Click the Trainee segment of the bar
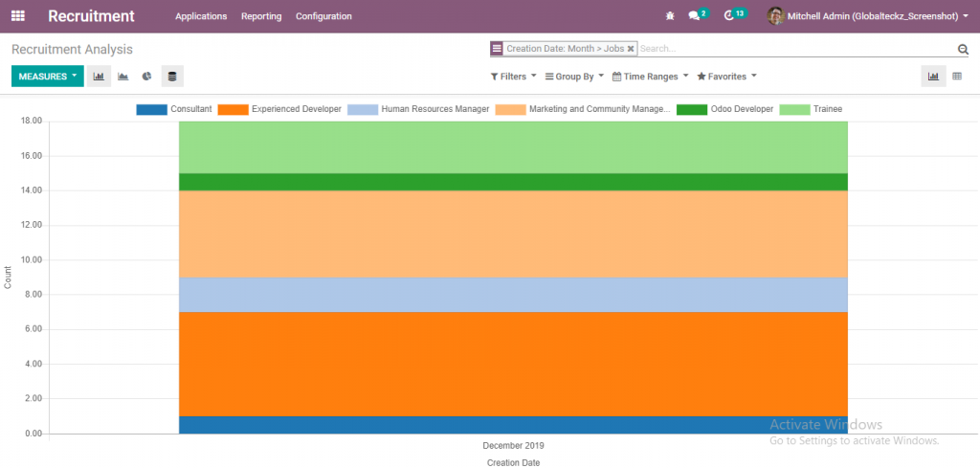Viewport: 980px width, 468px height. coord(513,147)
